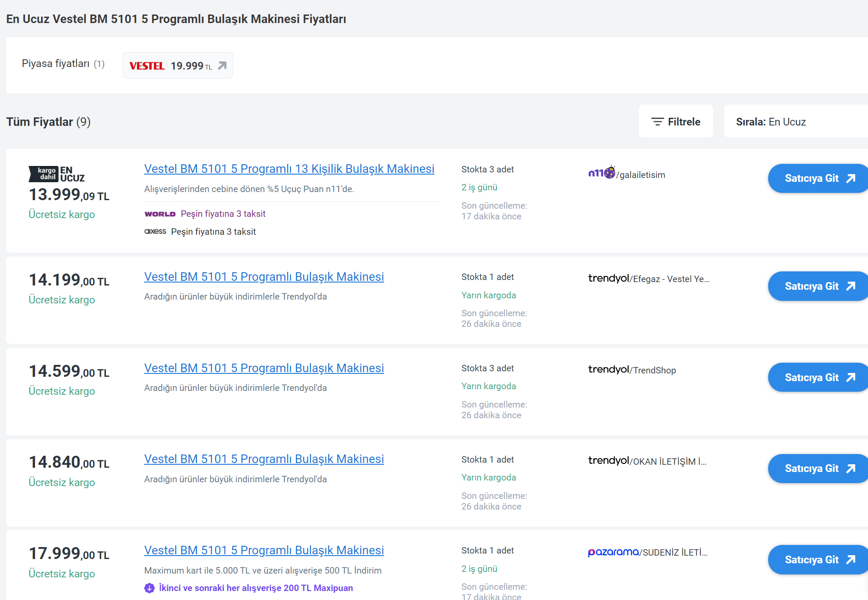Click the World card logo
This screenshot has width=868, height=600.
pyautogui.click(x=160, y=214)
